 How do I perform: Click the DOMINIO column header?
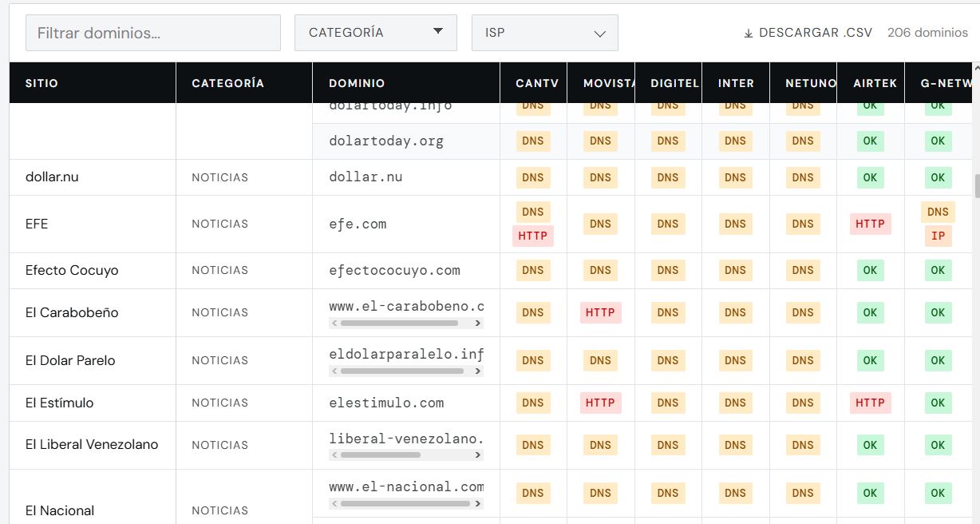(357, 83)
